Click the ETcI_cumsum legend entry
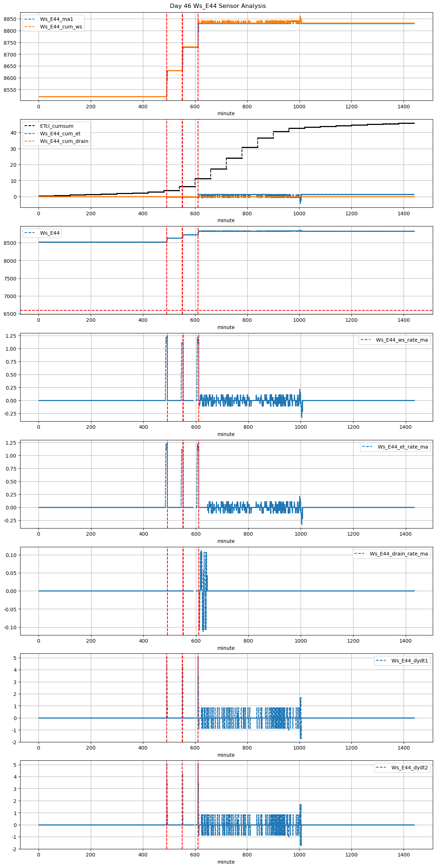 pos(57,126)
